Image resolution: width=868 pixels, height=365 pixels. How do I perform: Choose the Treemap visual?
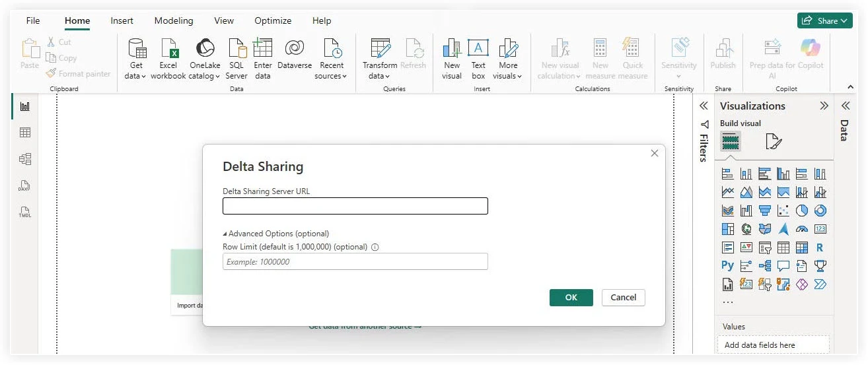pos(728,230)
